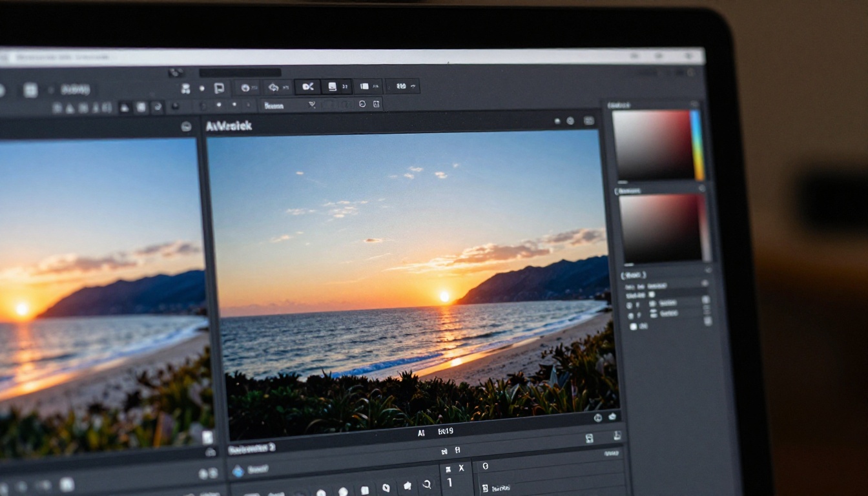The height and width of the screenshot is (496, 868).
Task: Click the top right-side icon in the properties list
Action: [704, 283]
